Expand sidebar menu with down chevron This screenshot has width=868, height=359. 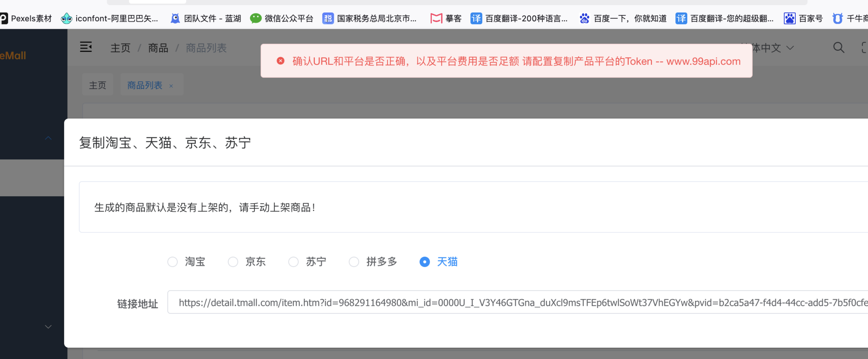tap(49, 327)
